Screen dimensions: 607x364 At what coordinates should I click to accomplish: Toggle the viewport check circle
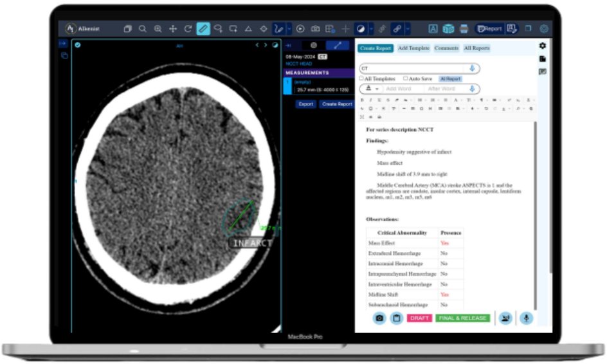(78, 45)
